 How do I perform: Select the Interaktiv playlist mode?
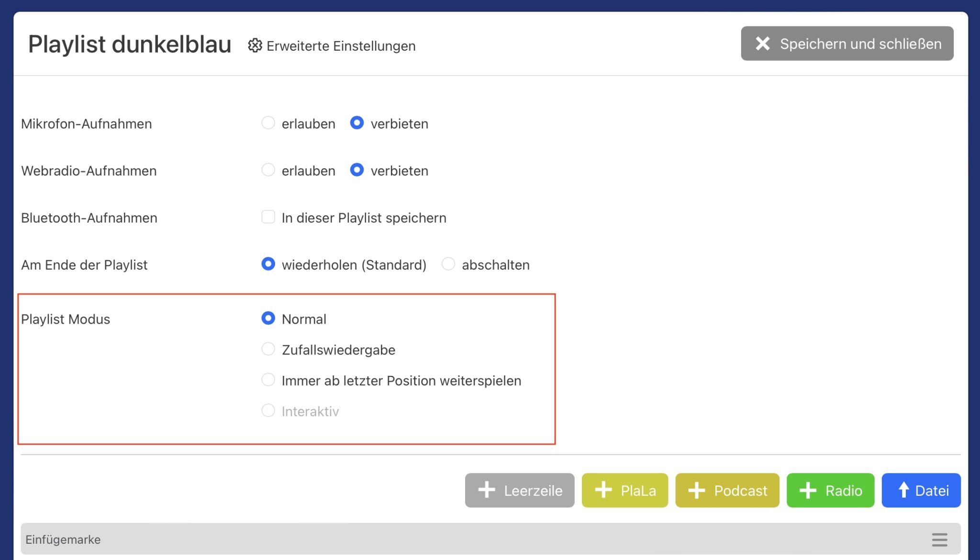268,411
